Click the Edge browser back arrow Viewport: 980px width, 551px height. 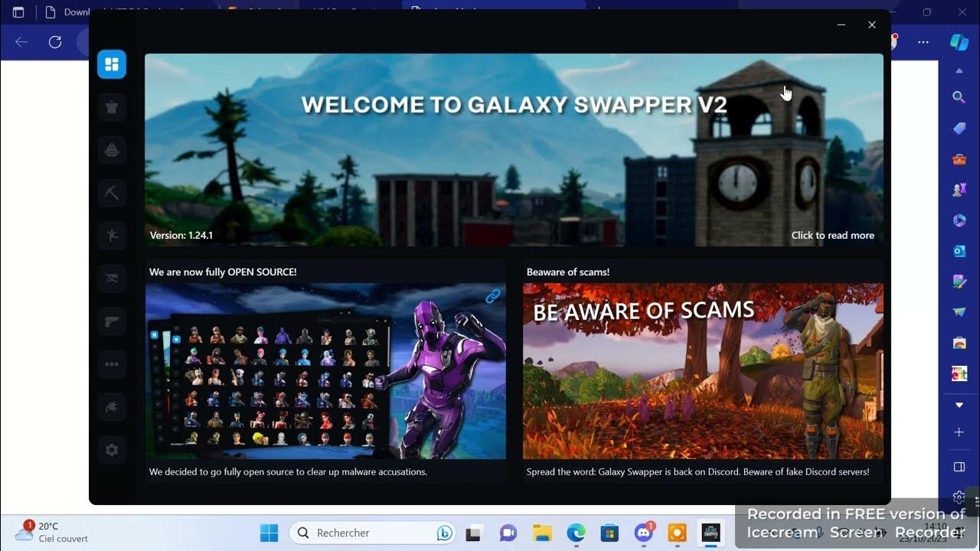click(x=21, y=42)
